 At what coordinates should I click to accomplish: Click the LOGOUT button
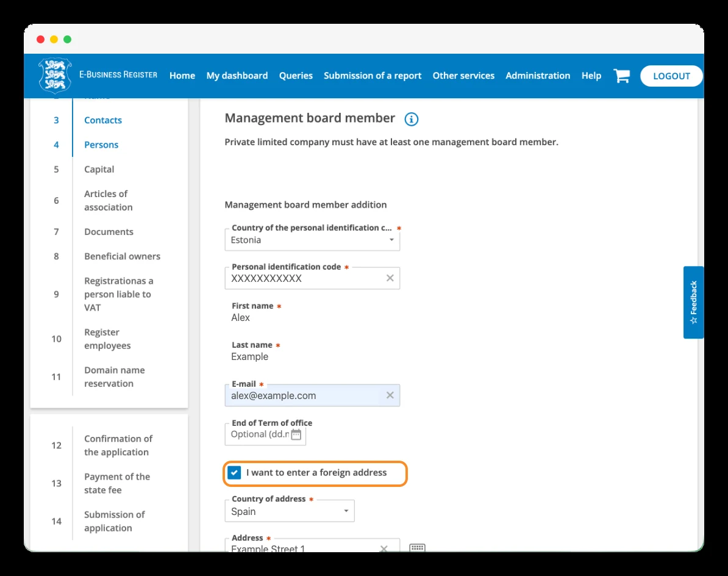pyautogui.click(x=671, y=76)
